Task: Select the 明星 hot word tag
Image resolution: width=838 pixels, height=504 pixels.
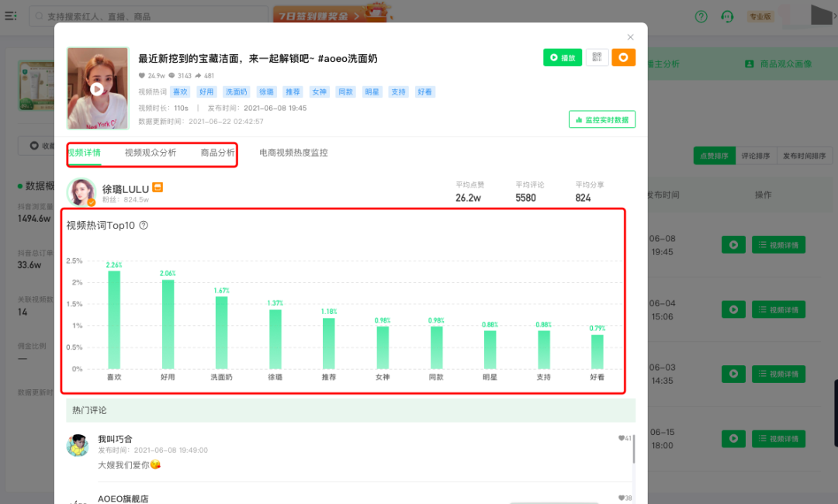Action: click(372, 91)
